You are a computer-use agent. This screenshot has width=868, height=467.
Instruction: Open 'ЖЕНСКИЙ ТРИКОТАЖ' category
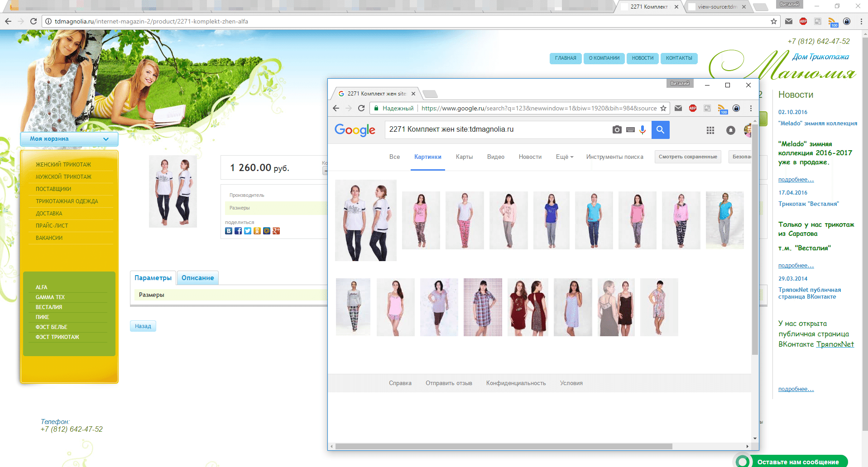tap(63, 165)
